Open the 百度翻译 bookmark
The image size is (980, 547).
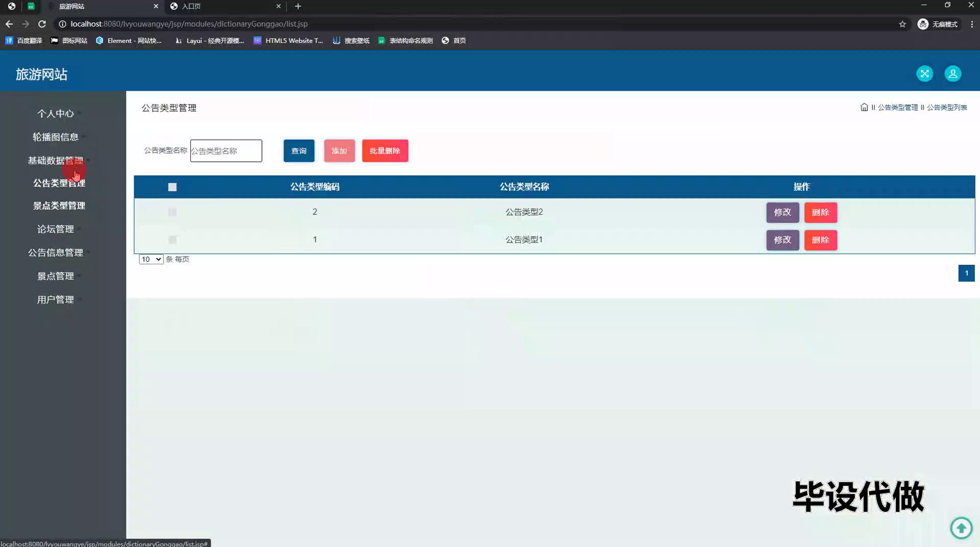click(x=23, y=40)
